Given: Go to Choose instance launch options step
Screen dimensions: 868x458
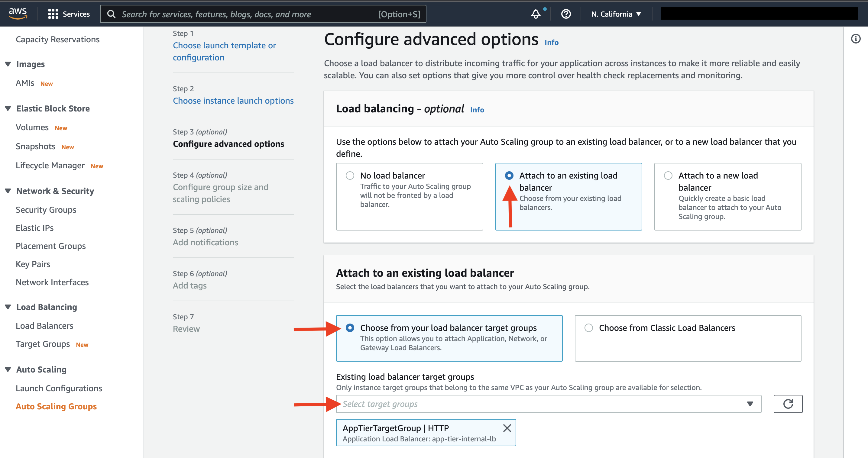Looking at the screenshot, I should tap(233, 100).
